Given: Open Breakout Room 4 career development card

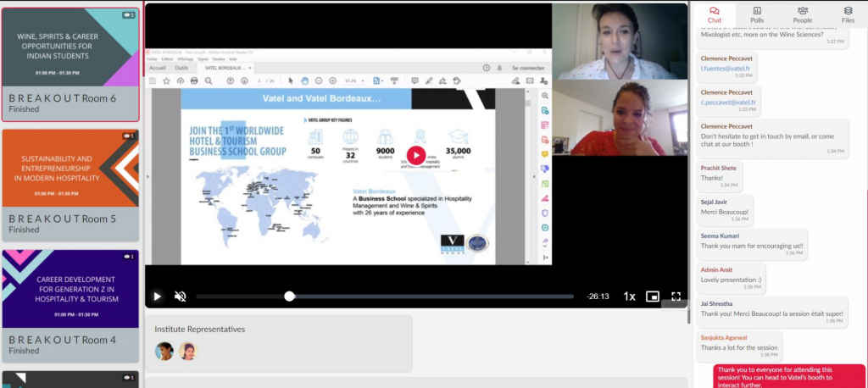Looking at the screenshot, I should click(70, 306).
